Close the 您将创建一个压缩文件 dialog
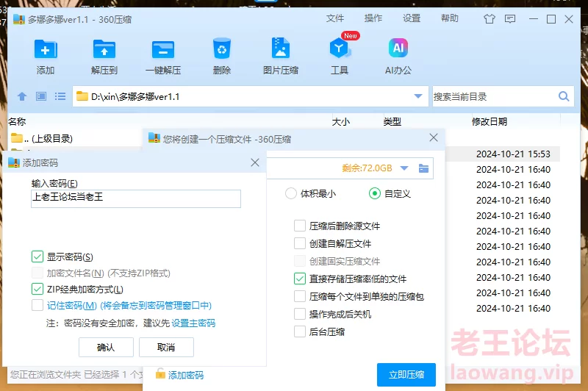Viewport: 588px width, 391px height. pyautogui.click(x=434, y=137)
